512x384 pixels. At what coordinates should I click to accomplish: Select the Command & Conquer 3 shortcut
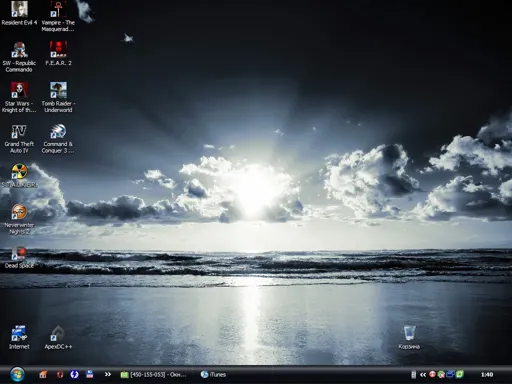coord(58,138)
